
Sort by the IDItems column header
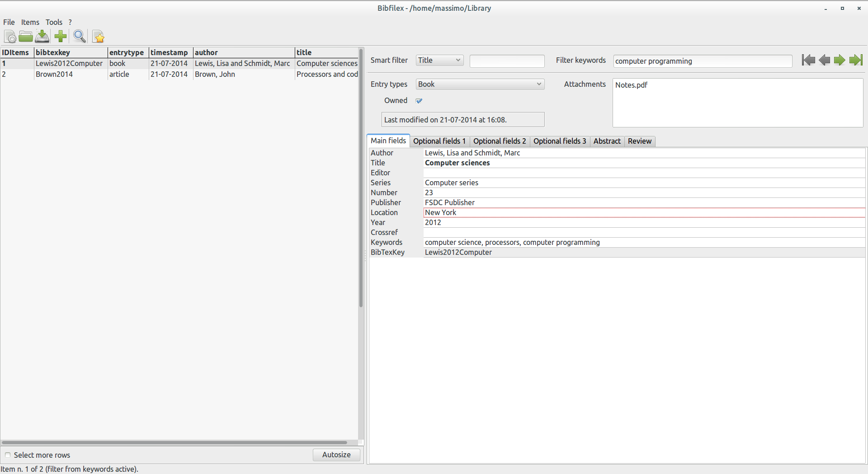tap(17, 52)
